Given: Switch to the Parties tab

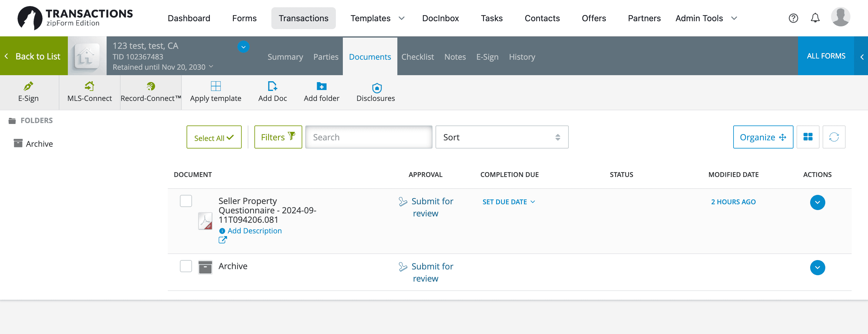Looking at the screenshot, I should point(326,57).
